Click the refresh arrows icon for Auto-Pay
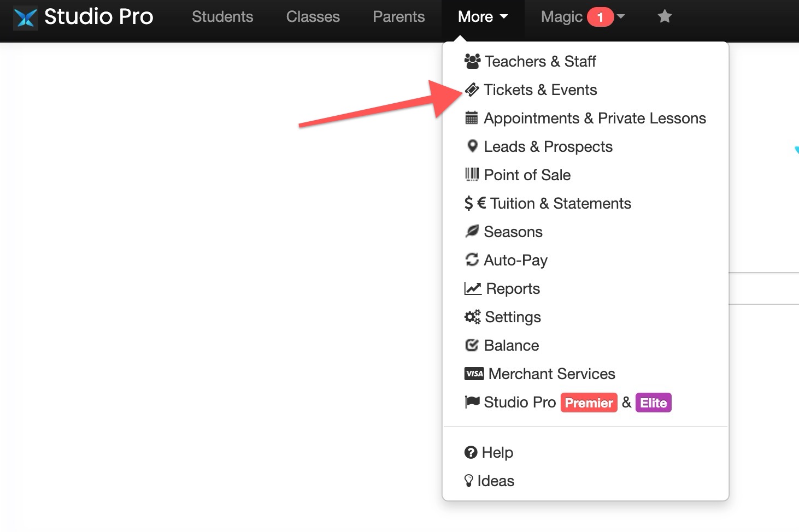 coord(472,260)
